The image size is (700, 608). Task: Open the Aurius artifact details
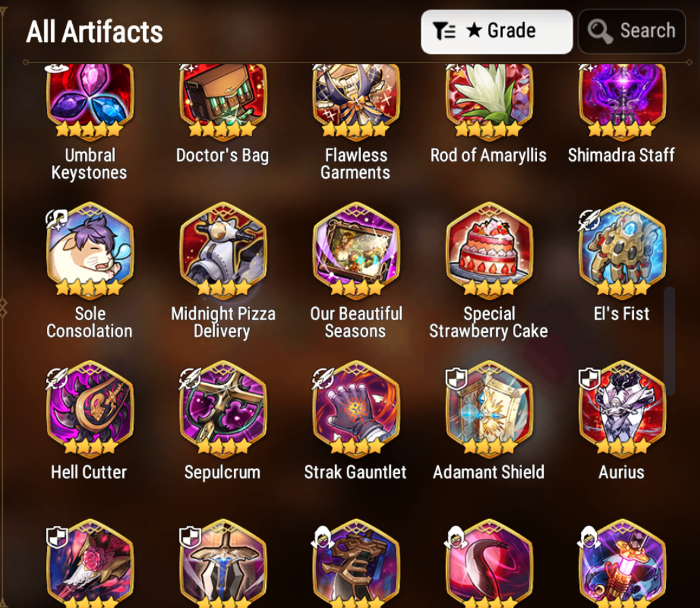click(x=622, y=408)
